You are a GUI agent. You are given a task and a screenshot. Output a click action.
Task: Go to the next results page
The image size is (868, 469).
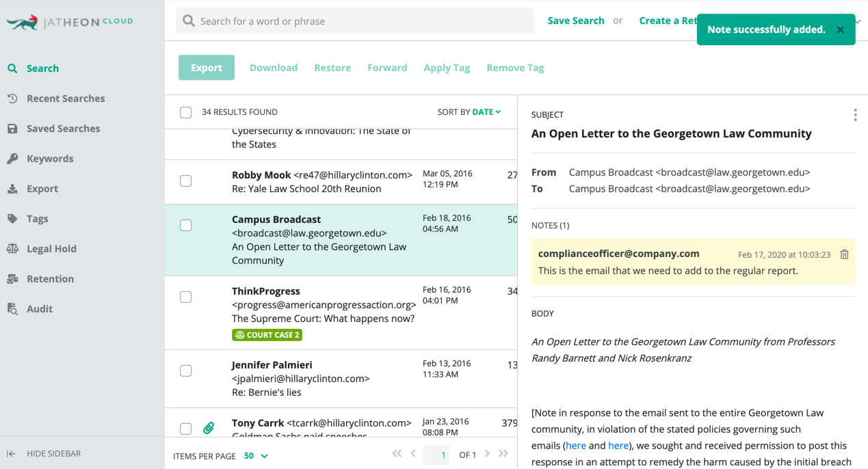[x=487, y=453]
